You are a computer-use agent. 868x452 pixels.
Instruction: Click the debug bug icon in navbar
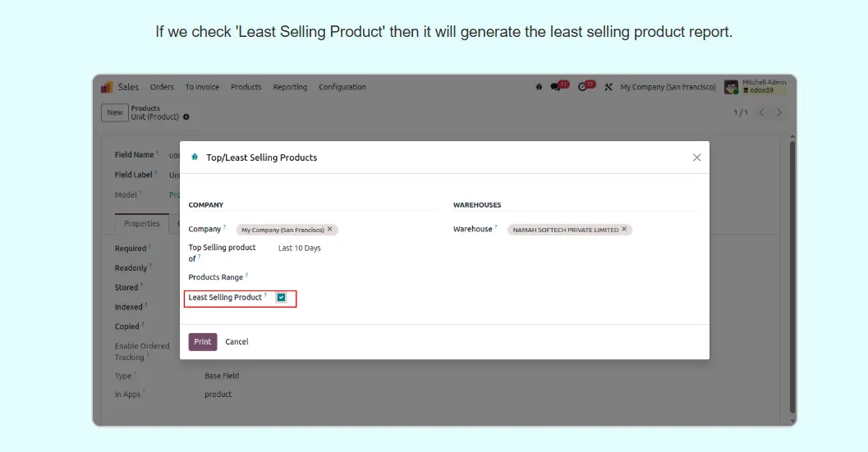539,87
